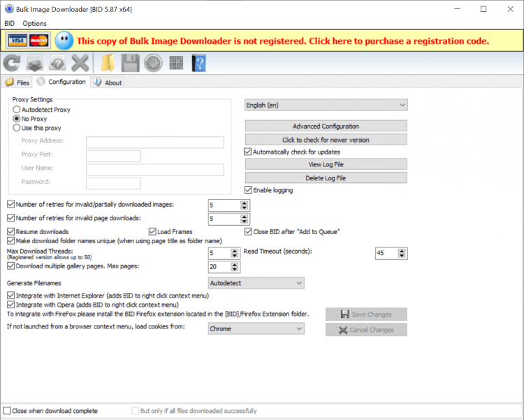Image resolution: width=524 pixels, height=420 pixels.
Task: Switch to the About tab
Action: point(108,82)
